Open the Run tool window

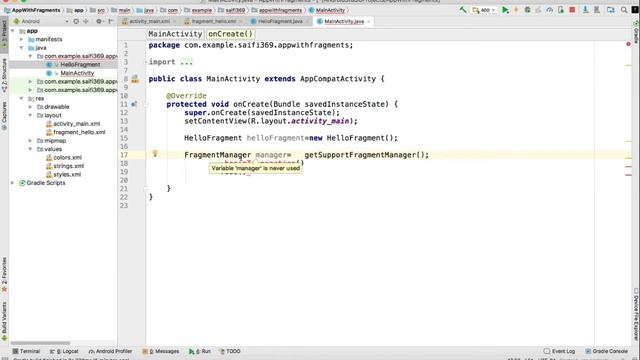pyautogui.click(x=200, y=351)
